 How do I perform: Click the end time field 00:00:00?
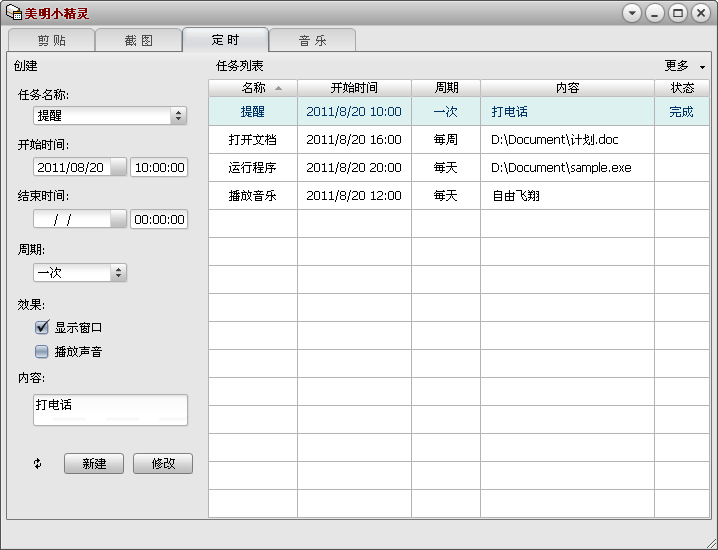click(x=159, y=219)
